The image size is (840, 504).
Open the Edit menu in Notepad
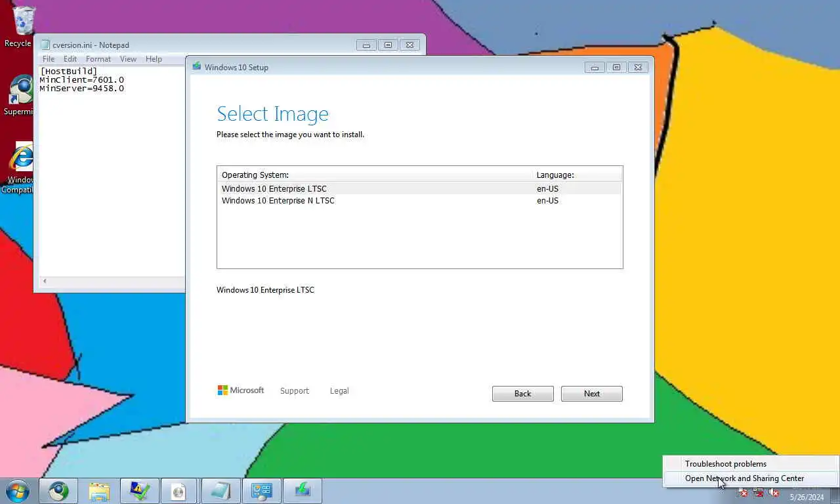70,59
